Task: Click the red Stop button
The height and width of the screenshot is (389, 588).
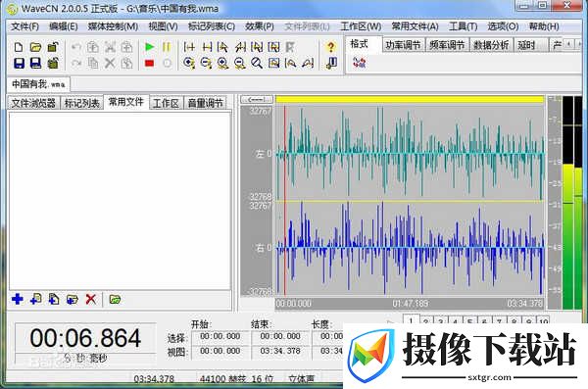Action: [149, 63]
